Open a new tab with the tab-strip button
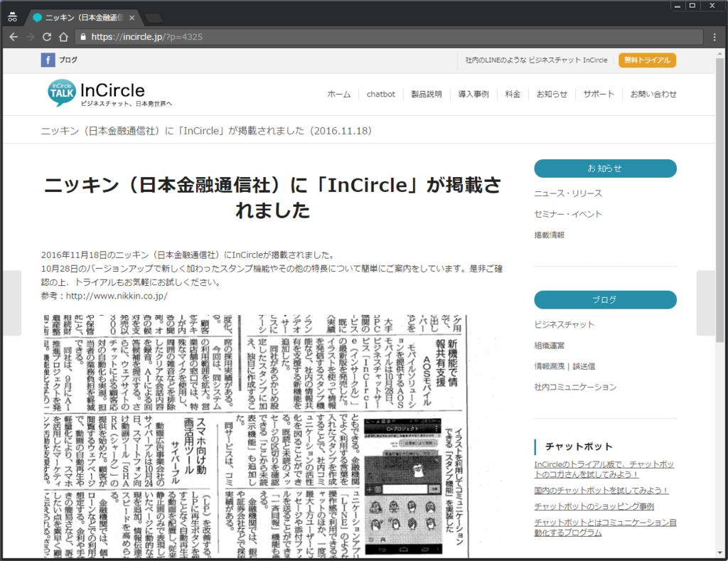Image resolution: width=728 pixels, height=561 pixels. pyautogui.click(x=154, y=18)
